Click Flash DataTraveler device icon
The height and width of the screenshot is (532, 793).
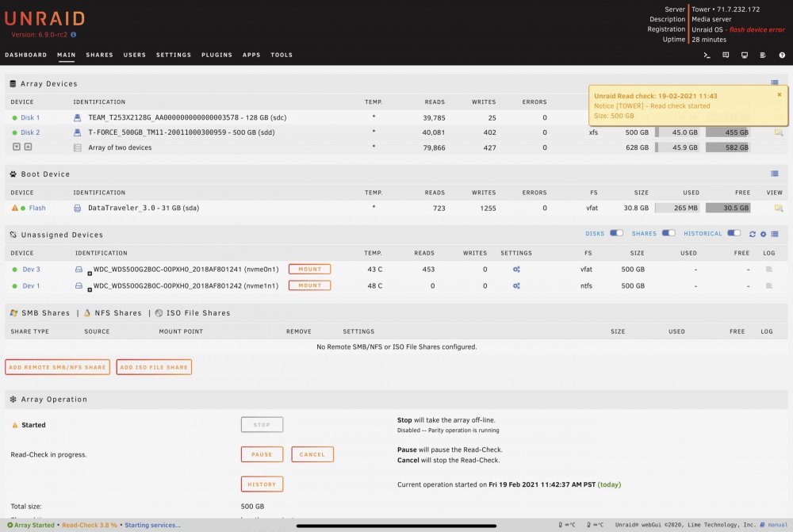pos(78,208)
